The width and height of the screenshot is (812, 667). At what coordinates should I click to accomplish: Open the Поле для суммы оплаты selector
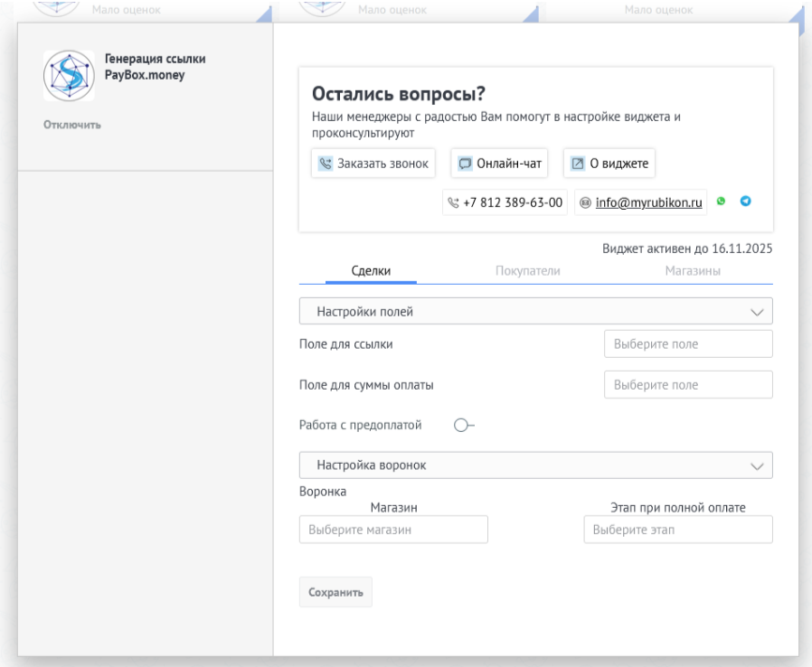click(688, 384)
